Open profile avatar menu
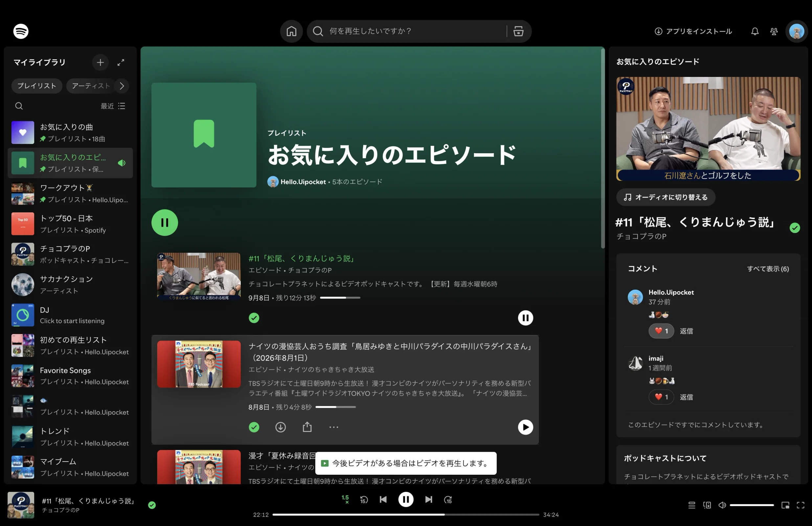 coord(797,32)
